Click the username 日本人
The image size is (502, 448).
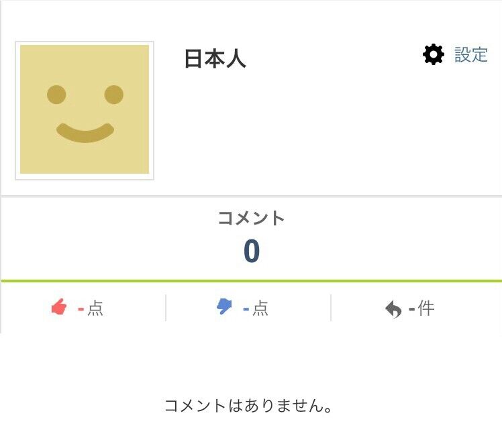point(215,59)
